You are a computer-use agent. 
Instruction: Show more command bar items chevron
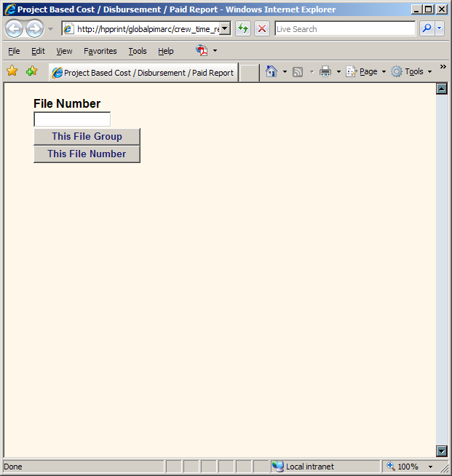(443, 66)
